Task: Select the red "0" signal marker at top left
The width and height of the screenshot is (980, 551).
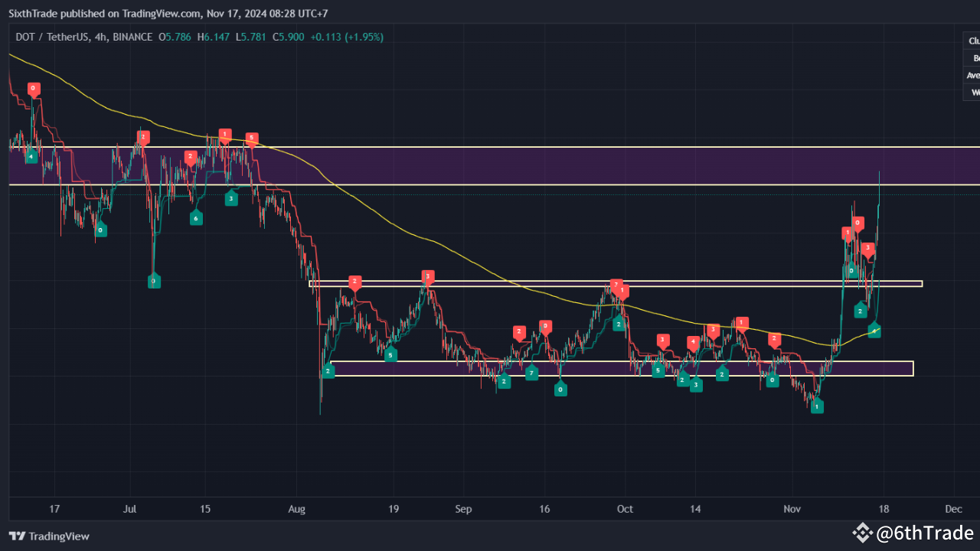Action: pyautogui.click(x=32, y=88)
